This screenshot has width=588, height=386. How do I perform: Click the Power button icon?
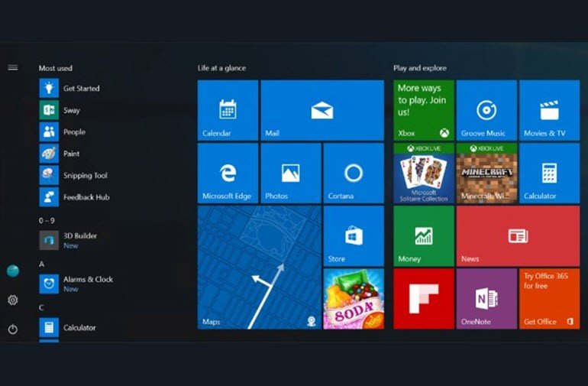tap(13, 329)
